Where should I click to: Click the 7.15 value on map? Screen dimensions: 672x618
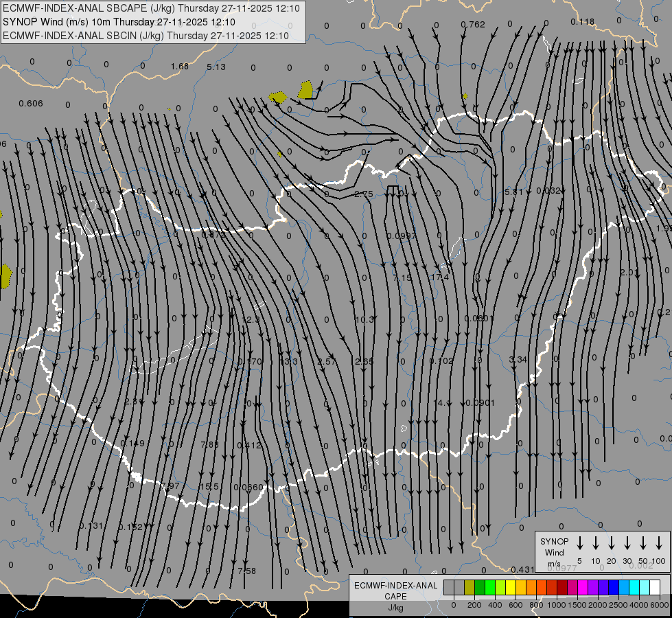point(402,278)
